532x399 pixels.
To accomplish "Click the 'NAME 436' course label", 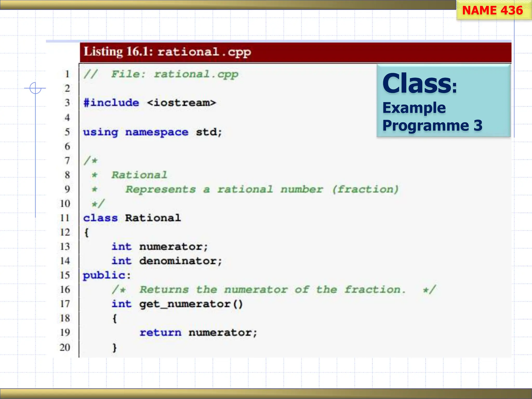I will tap(492, 10).
